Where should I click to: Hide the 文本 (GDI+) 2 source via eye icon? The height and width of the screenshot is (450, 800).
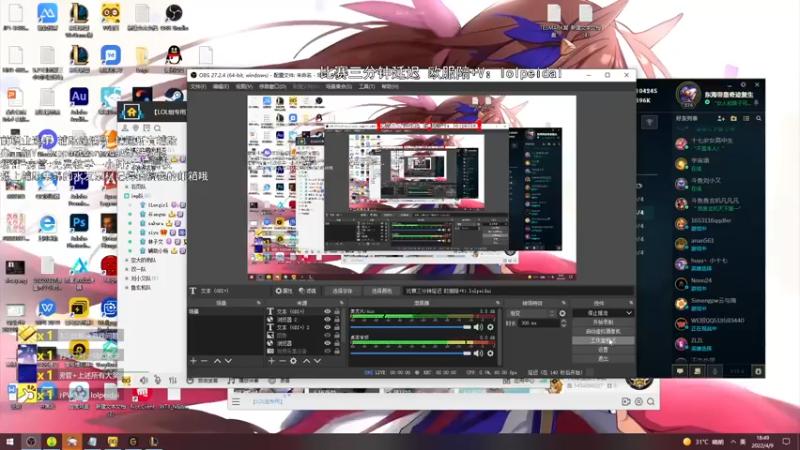[328, 327]
